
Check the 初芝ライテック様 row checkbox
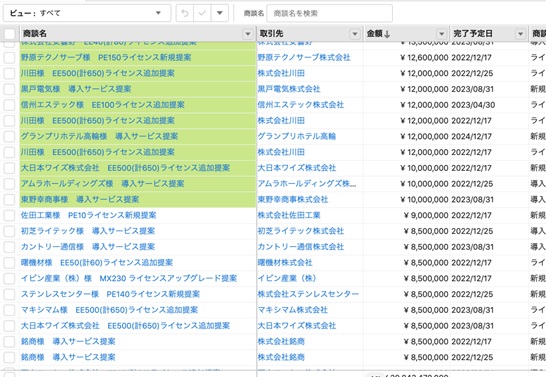[9, 231]
